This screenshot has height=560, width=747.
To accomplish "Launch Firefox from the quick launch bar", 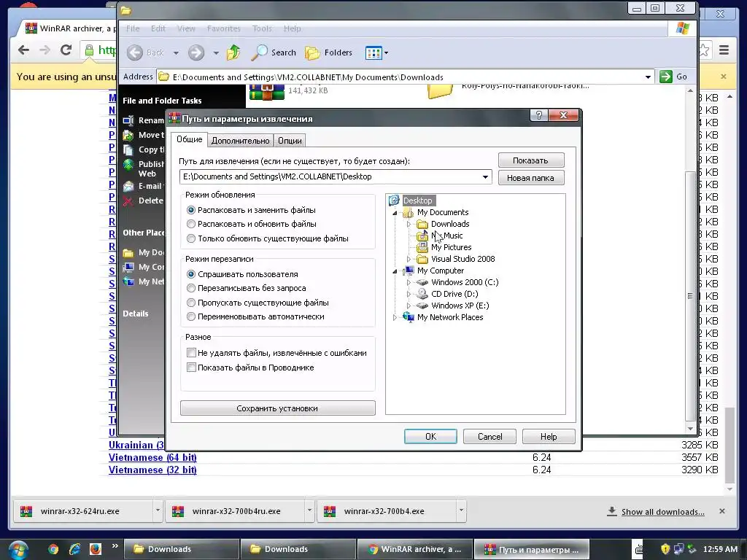I will (x=96, y=549).
